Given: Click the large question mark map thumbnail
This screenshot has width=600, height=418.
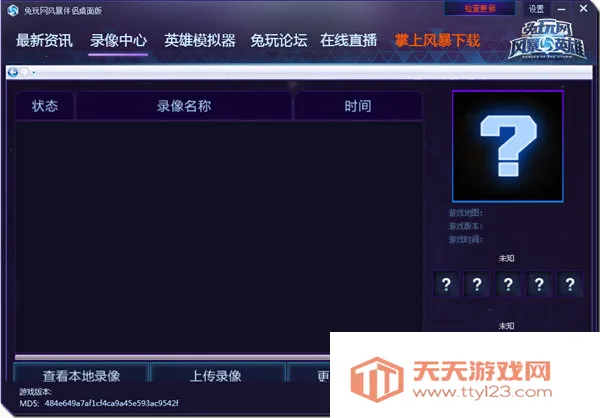Looking at the screenshot, I should coord(507,146).
